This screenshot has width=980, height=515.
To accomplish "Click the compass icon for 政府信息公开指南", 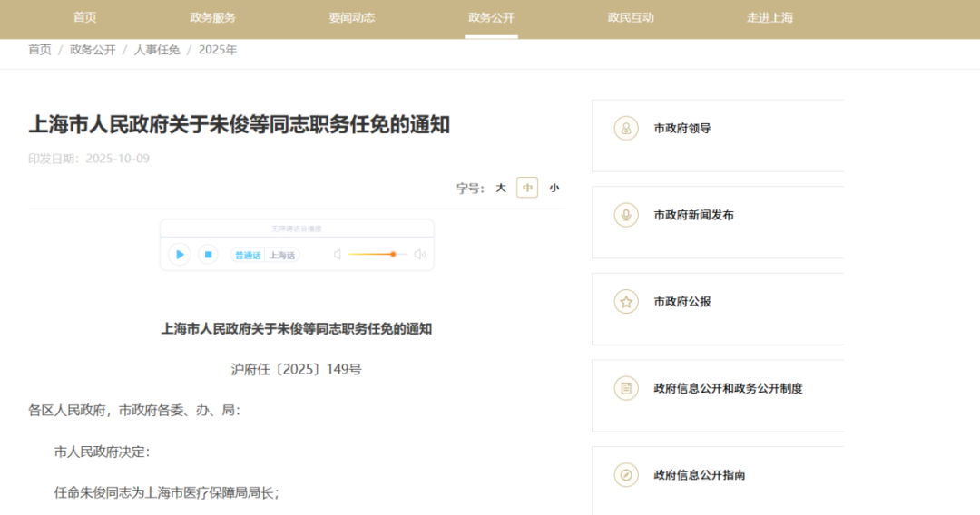I will pos(625,475).
